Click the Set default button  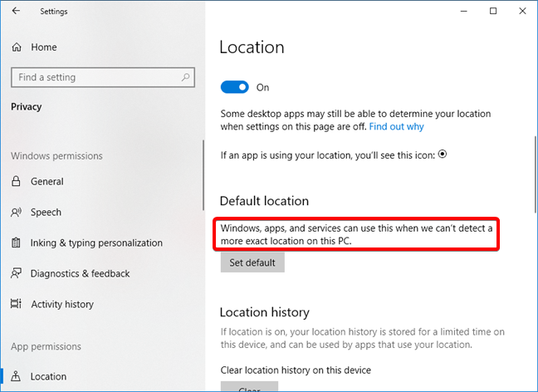point(252,262)
